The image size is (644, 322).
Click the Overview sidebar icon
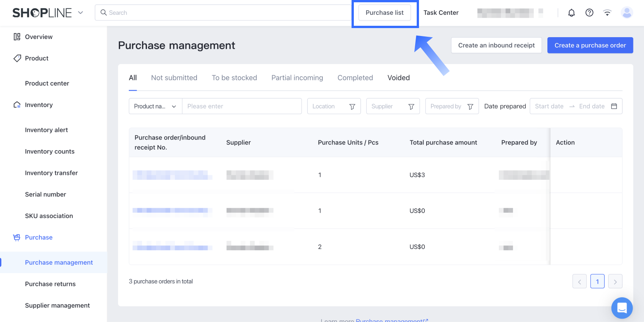tap(17, 37)
